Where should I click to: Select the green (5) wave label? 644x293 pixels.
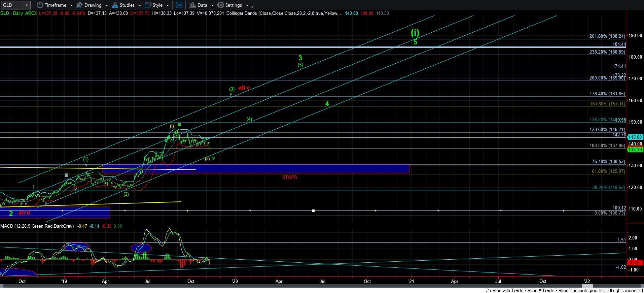300,65
